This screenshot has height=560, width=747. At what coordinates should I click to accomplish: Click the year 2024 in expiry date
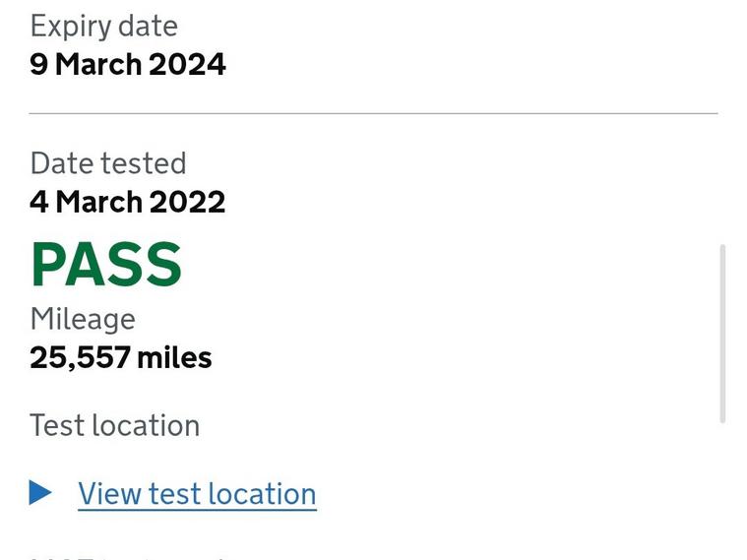185,65
